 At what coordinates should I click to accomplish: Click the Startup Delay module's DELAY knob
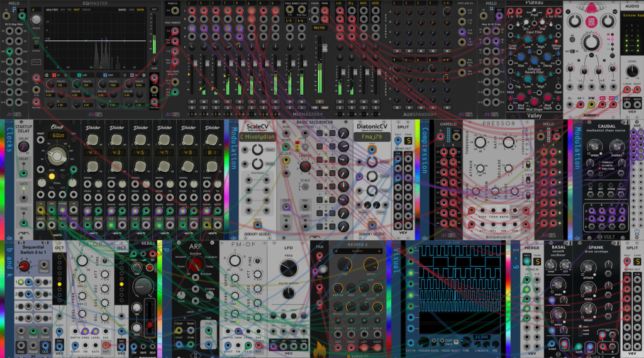coord(23,147)
